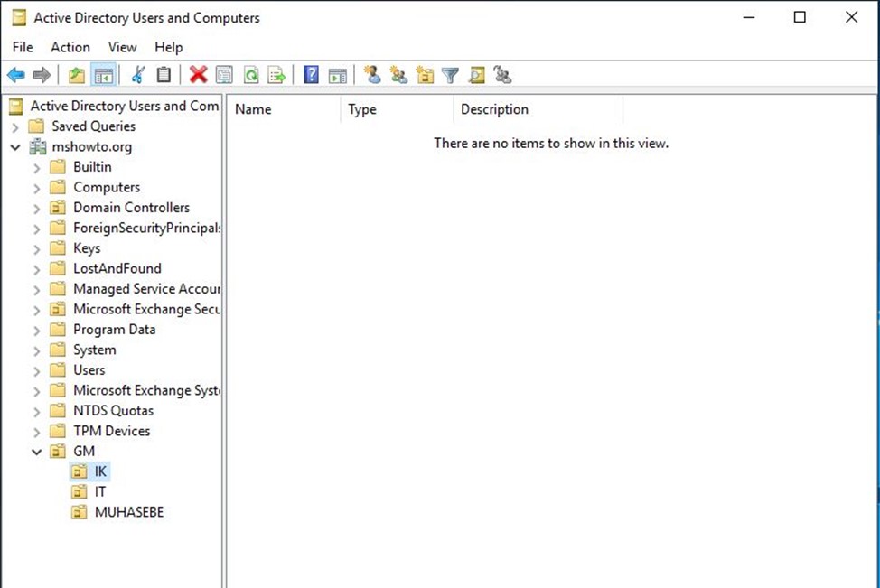Click Add to group toolbar icon
Viewport: 880px width, 588px height.
click(x=502, y=75)
